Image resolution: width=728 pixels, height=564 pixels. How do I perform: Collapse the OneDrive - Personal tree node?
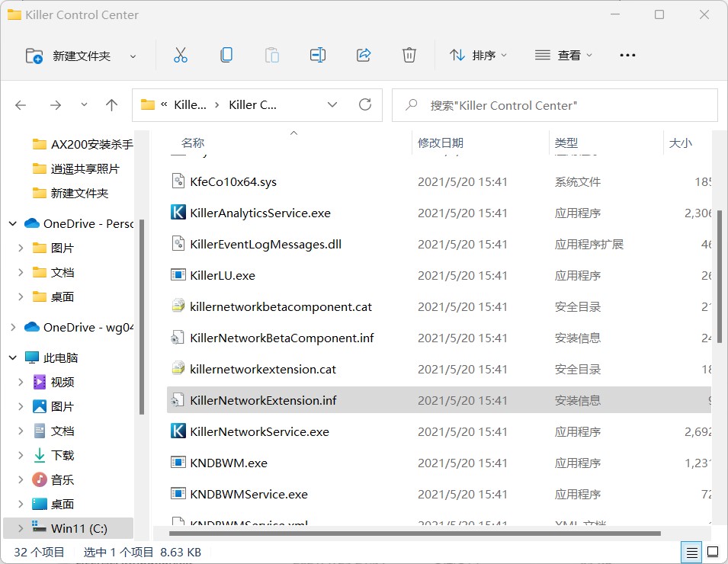pyautogui.click(x=13, y=224)
